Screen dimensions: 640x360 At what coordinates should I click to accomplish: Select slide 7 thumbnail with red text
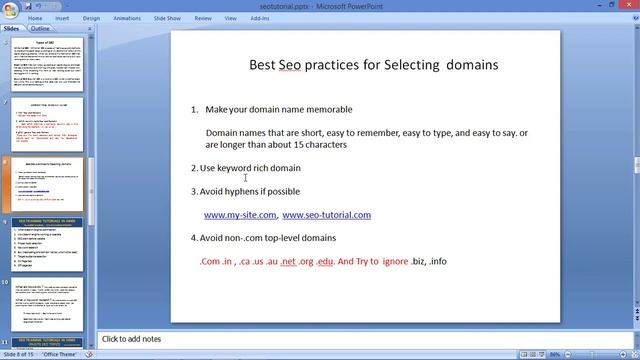(47, 124)
